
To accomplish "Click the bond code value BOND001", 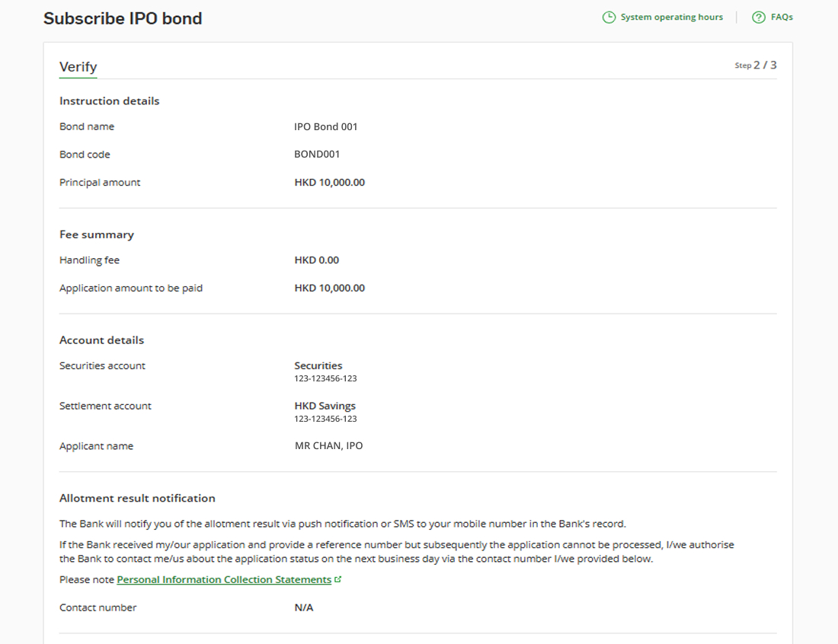I will [x=317, y=155].
